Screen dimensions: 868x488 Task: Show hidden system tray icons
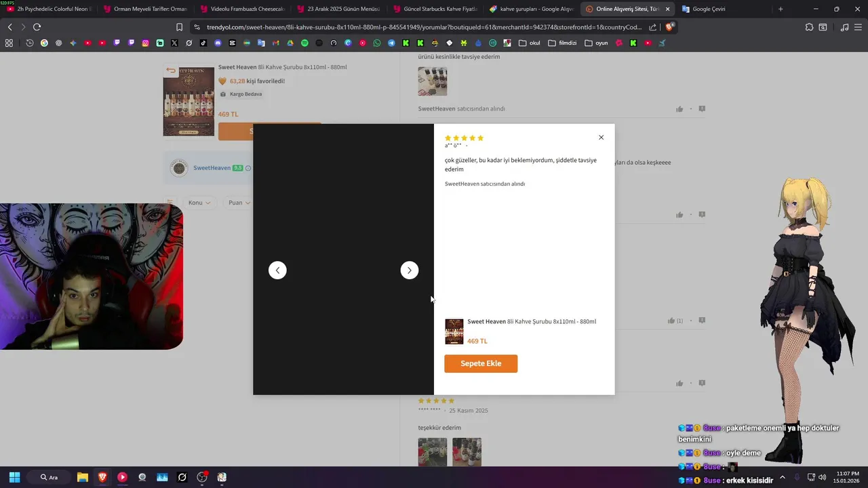782,477
